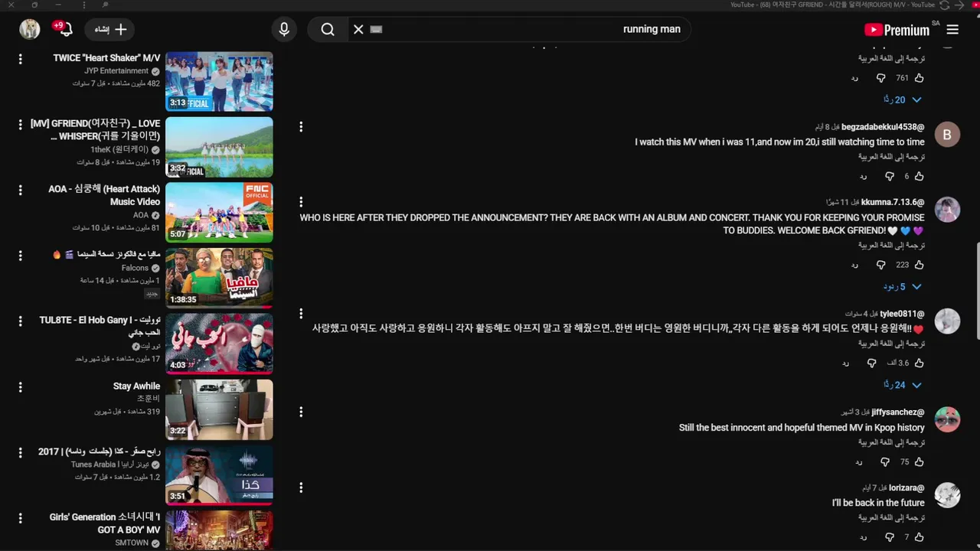Dislike the kkumna.7.13.6 comment
The image size is (980, 551).
pos(880,265)
